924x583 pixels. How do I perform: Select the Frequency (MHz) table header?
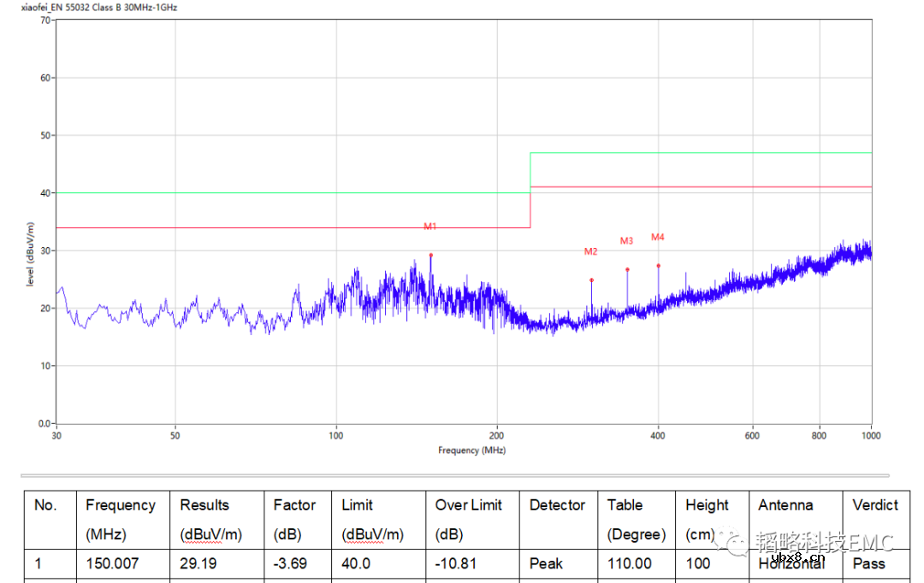tap(121, 519)
